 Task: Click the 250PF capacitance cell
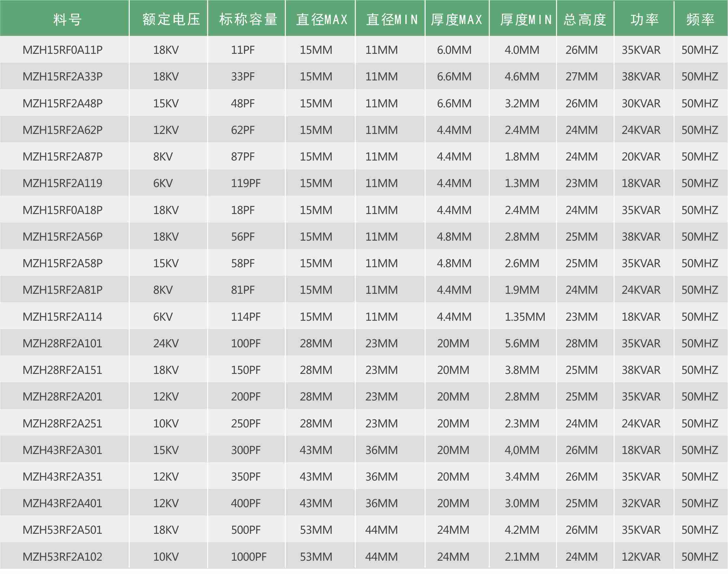[x=246, y=423]
